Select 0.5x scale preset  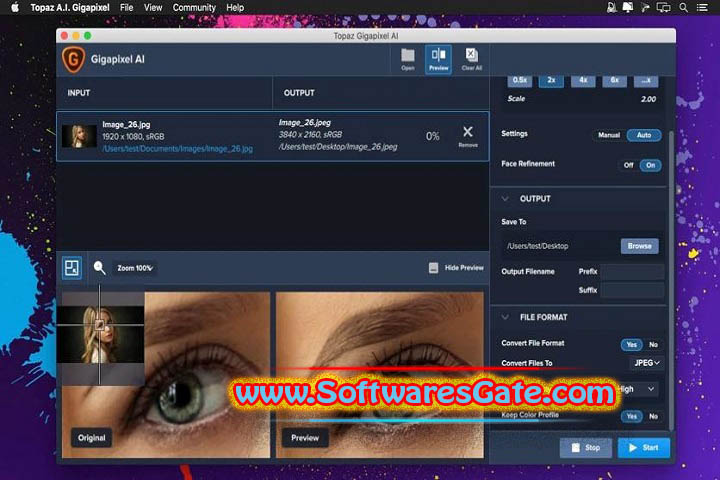pos(519,81)
